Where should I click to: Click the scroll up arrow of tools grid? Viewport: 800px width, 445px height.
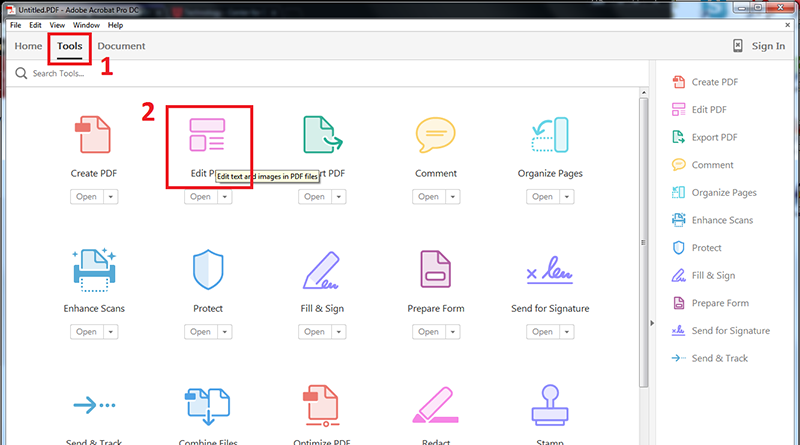[x=644, y=93]
